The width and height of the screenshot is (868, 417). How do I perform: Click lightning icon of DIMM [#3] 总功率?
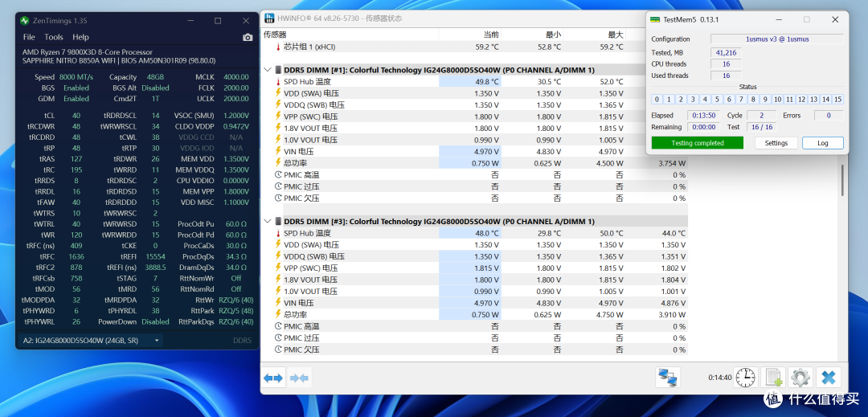[278, 314]
